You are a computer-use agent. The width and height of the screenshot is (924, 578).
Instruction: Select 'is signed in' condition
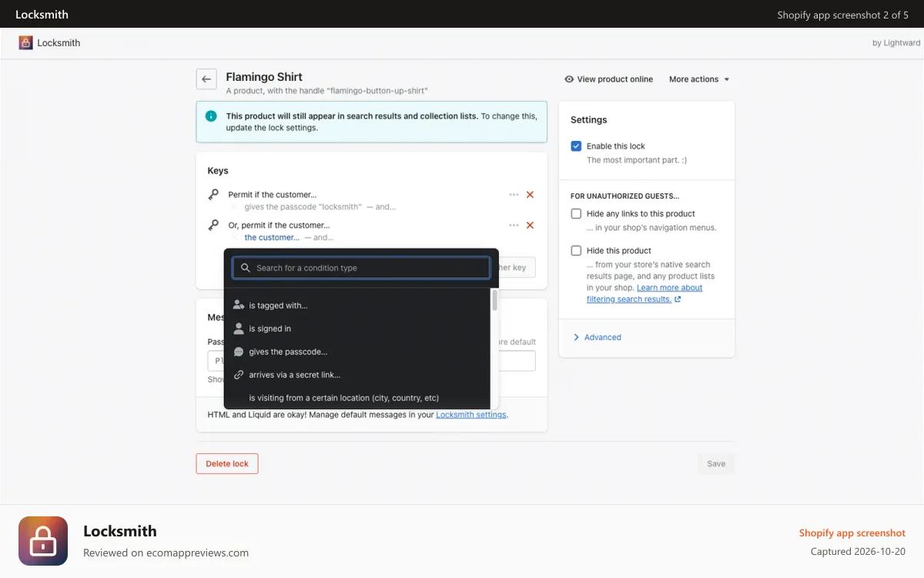358,328
